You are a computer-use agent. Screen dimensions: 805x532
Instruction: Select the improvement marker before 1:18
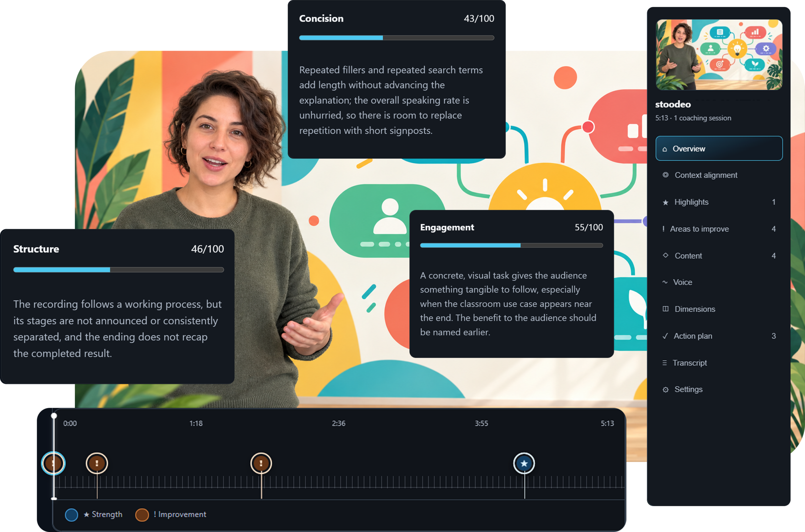(x=97, y=463)
